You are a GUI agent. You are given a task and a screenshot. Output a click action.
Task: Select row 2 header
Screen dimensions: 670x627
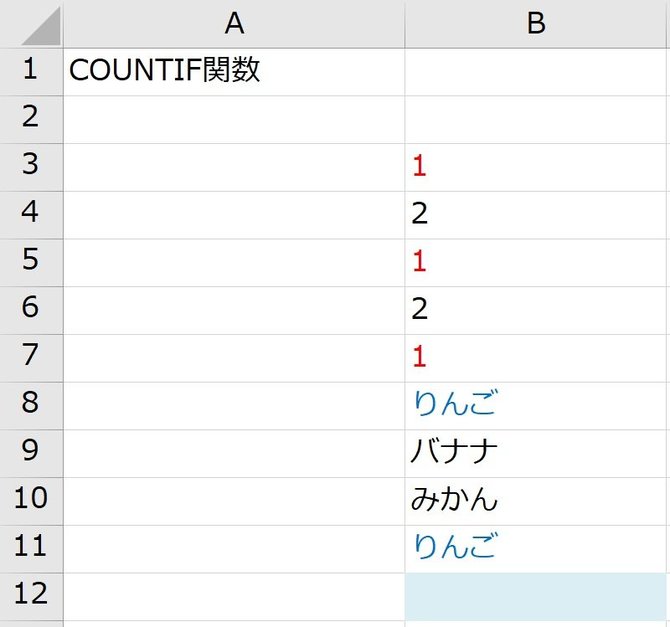[31, 120]
